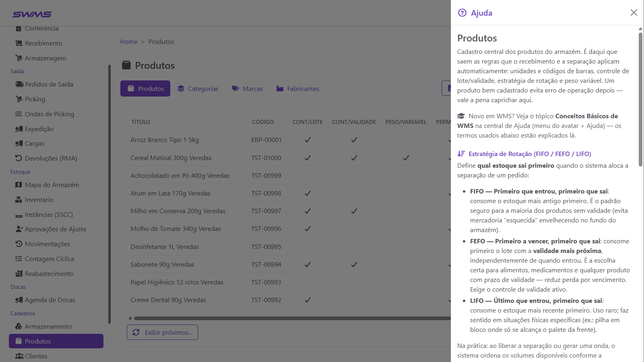Screen dimensions: 644x362
Task: Click the SWMS logo
Action: [32, 14]
